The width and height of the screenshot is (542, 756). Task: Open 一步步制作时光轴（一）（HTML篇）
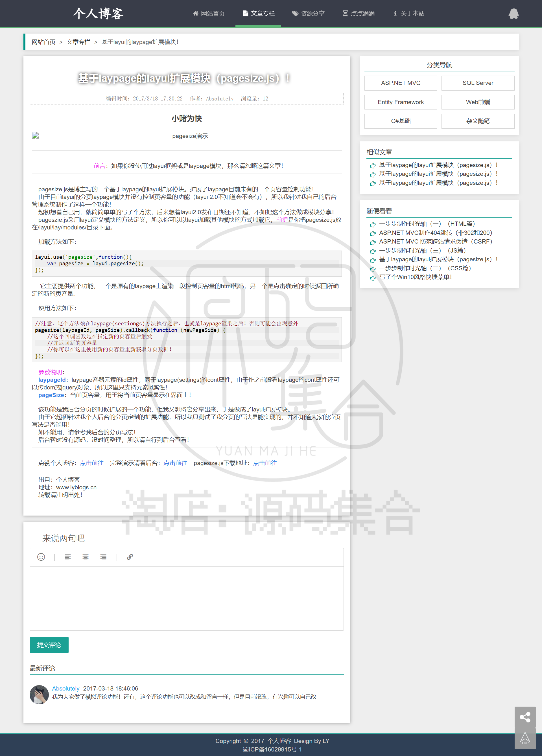point(427,224)
